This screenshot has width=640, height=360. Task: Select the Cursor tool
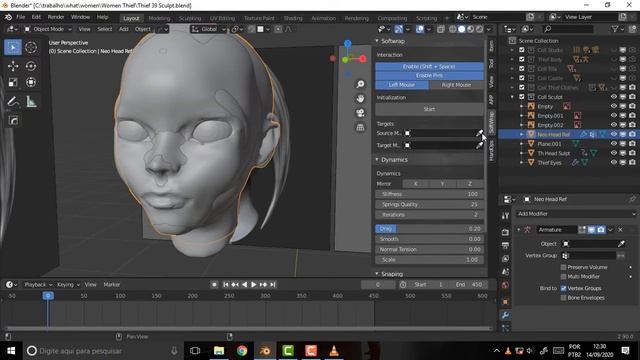click(x=31, y=48)
